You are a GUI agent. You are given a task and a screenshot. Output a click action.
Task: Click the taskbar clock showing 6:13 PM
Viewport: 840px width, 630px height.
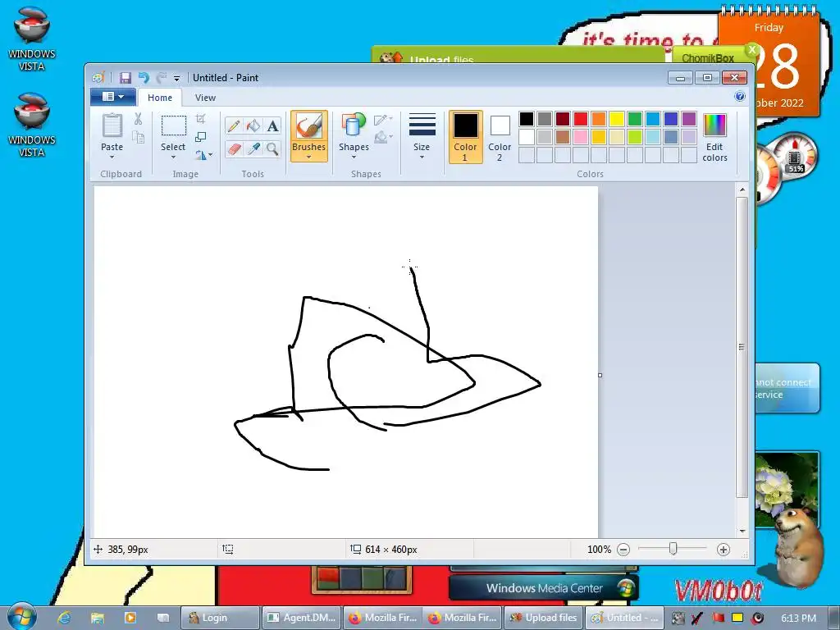[799, 618]
